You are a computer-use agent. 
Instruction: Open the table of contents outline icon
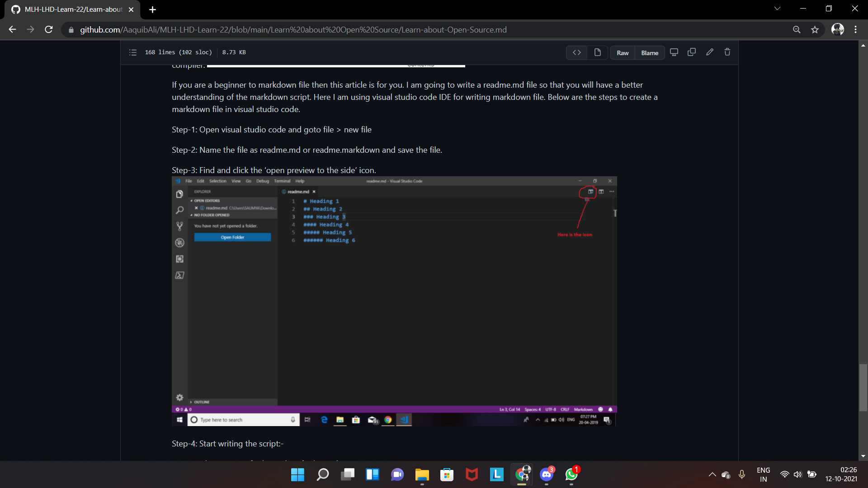133,52
